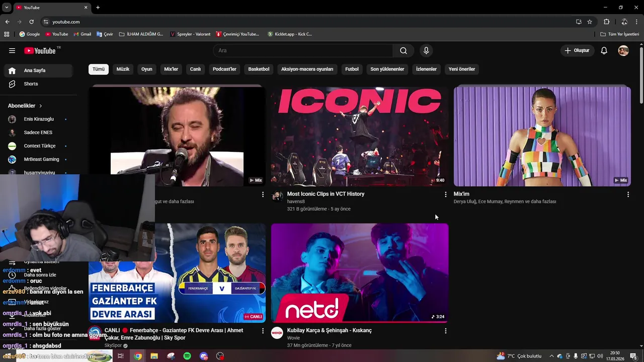The height and width of the screenshot is (362, 644).
Task: Open the Wovie channel avatar
Action: [277, 333]
